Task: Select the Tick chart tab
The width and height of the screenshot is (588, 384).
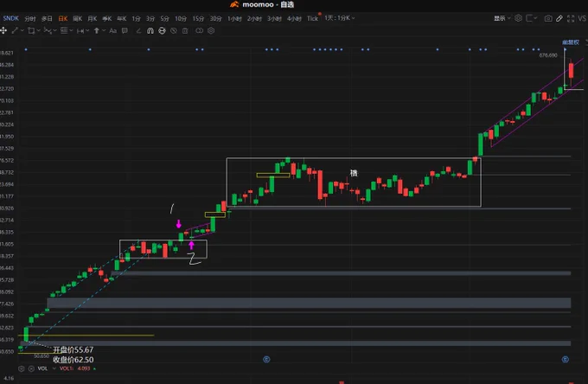Action: pyautogui.click(x=312, y=19)
